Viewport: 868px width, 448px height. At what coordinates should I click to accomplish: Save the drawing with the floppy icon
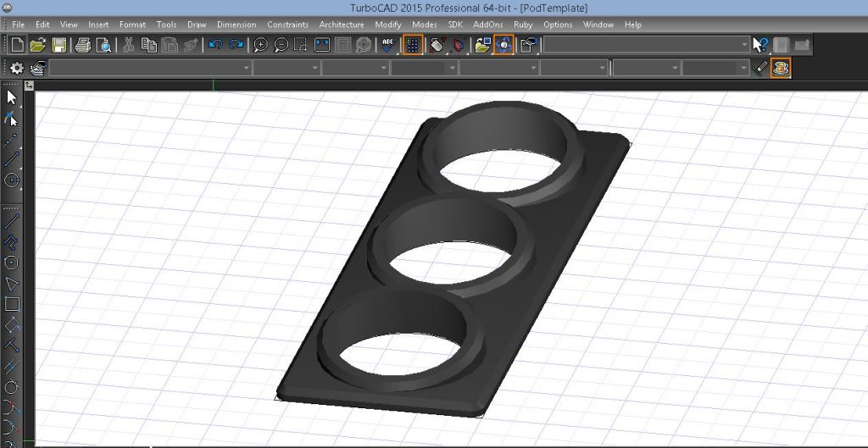[x=58, y=45]
